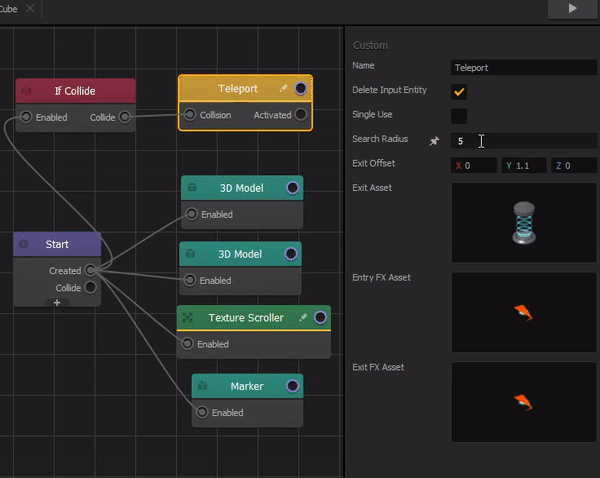
Task: Click the first 3D Model node icon
Action: click(x=192, y=188)
